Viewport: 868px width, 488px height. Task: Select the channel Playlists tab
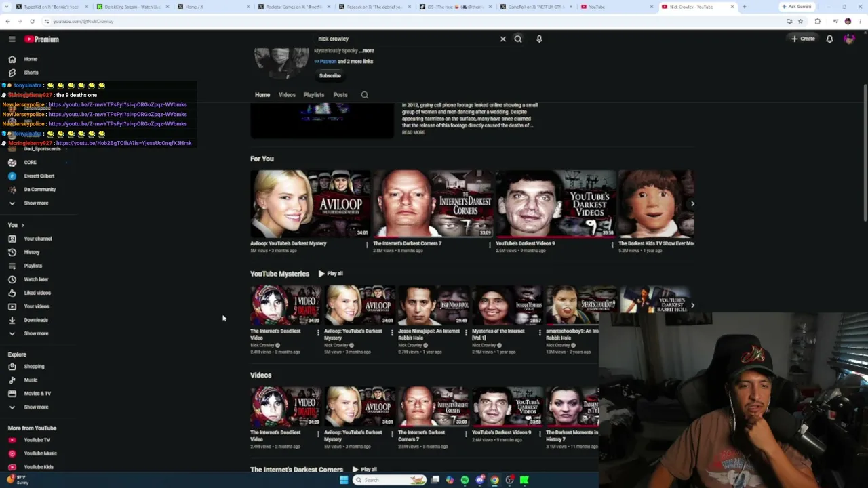[314, 95]
